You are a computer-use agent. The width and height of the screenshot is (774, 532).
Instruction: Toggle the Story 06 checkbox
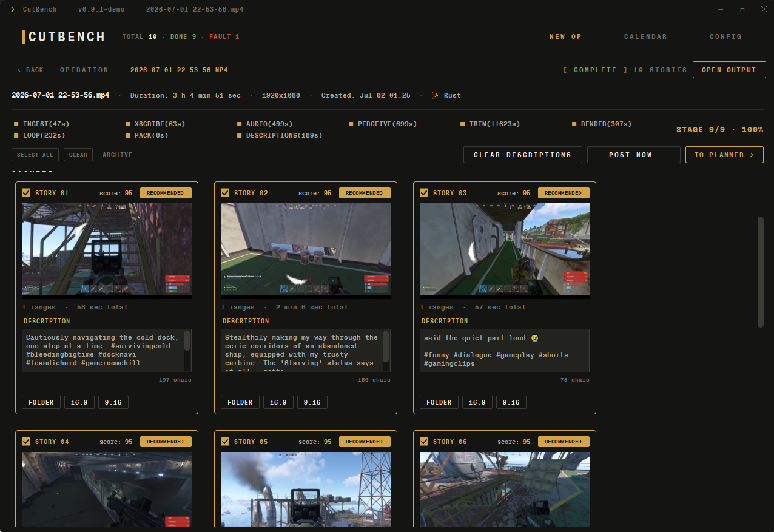pos(424,442)
